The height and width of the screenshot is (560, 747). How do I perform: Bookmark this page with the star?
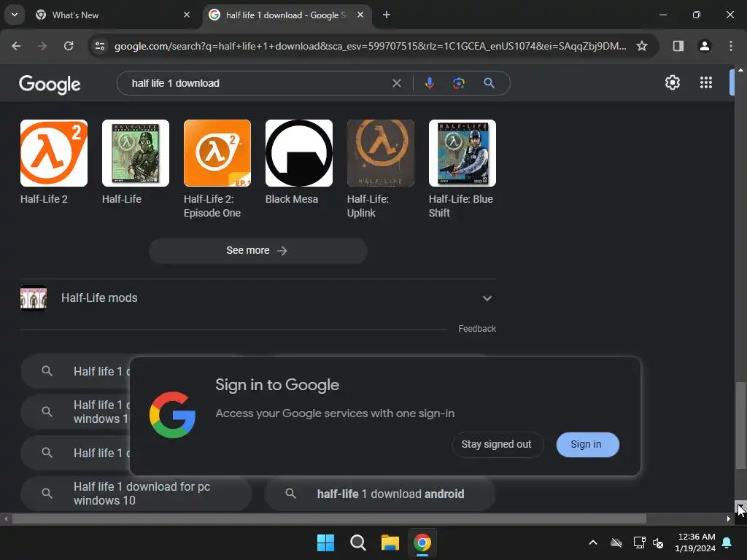pos(642,46)
